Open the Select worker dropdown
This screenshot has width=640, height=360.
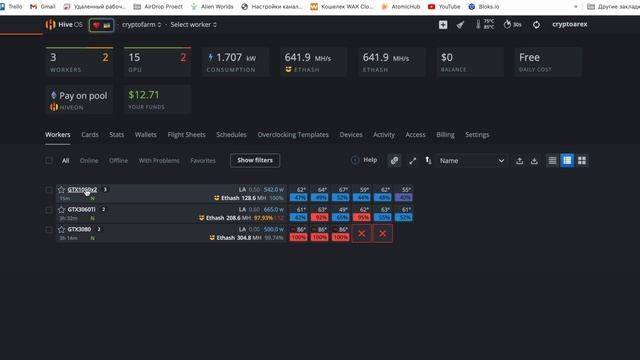click(193, 24)
